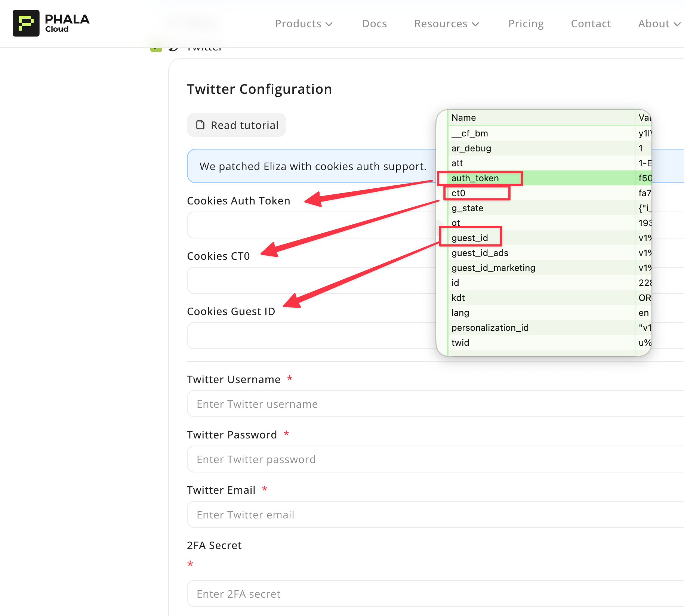Focus the Cookies Auth Token field
Viewport: 684px width, 616px height.
tap(311, 225)
